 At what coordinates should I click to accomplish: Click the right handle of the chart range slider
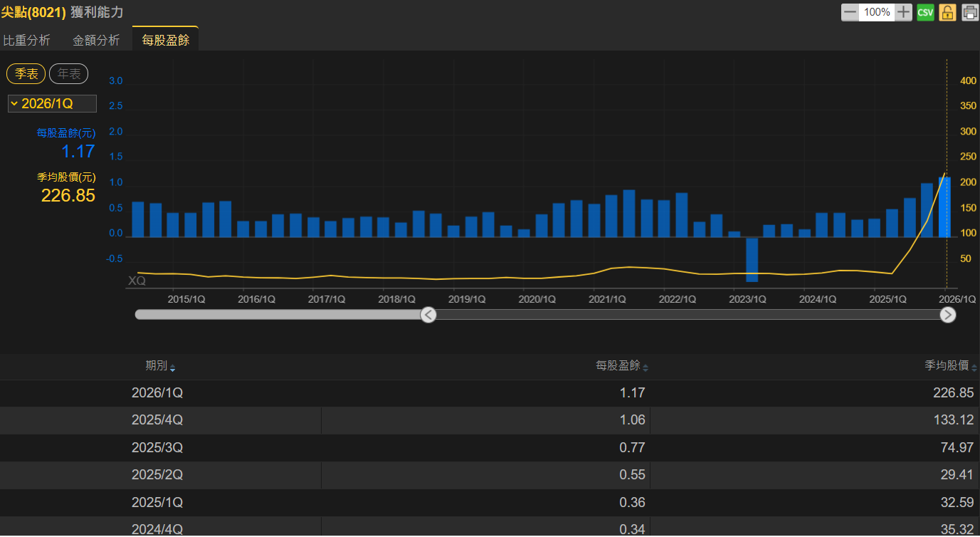point(948,315)
